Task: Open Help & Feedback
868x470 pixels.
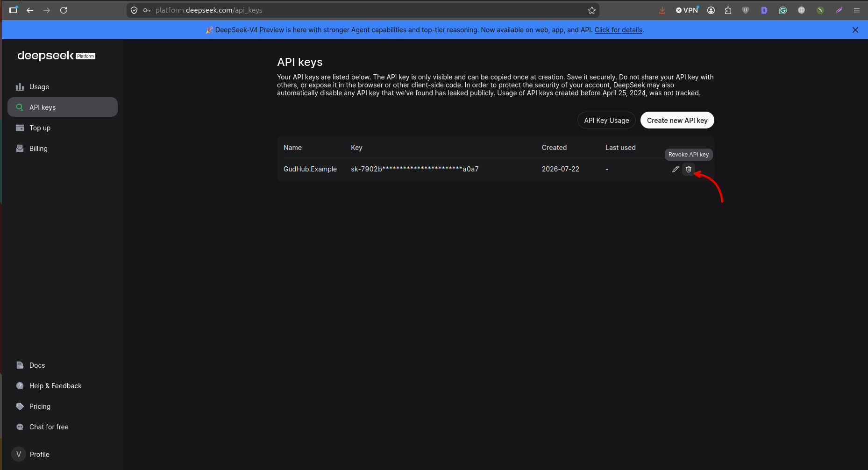Action: pos(63,386)
